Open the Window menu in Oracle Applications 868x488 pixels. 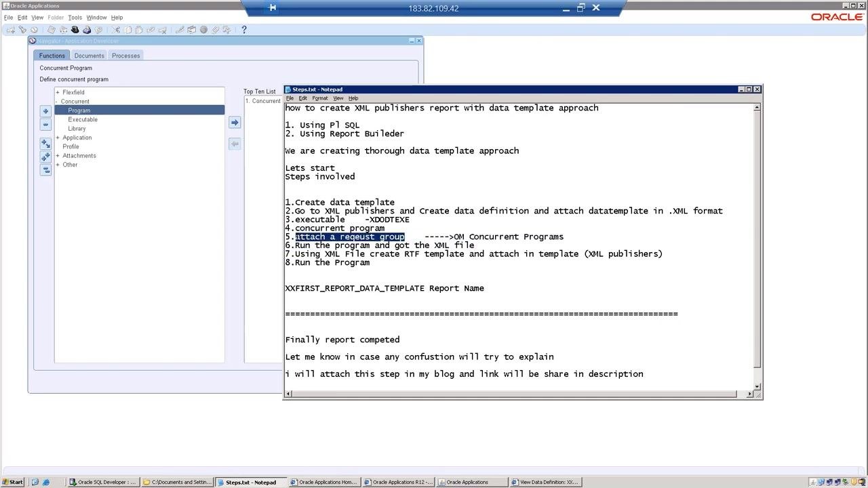(96, 18)
